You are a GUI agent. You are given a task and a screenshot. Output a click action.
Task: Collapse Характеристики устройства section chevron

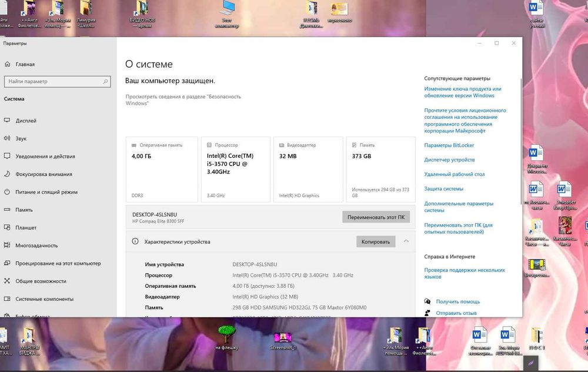pos(406,241)
